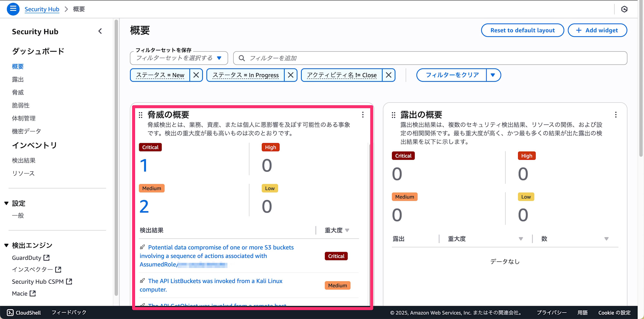Screen dimensions: 644x319
Task: Grab the drag handle of 露出の概要 widget
Action: (393, 115)
